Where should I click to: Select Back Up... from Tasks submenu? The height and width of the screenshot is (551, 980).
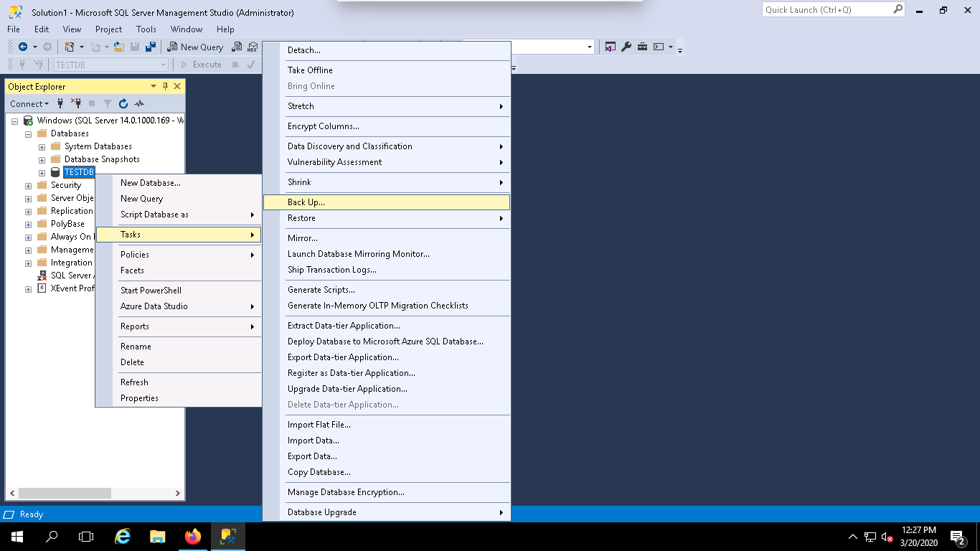[x=387, y=202]
